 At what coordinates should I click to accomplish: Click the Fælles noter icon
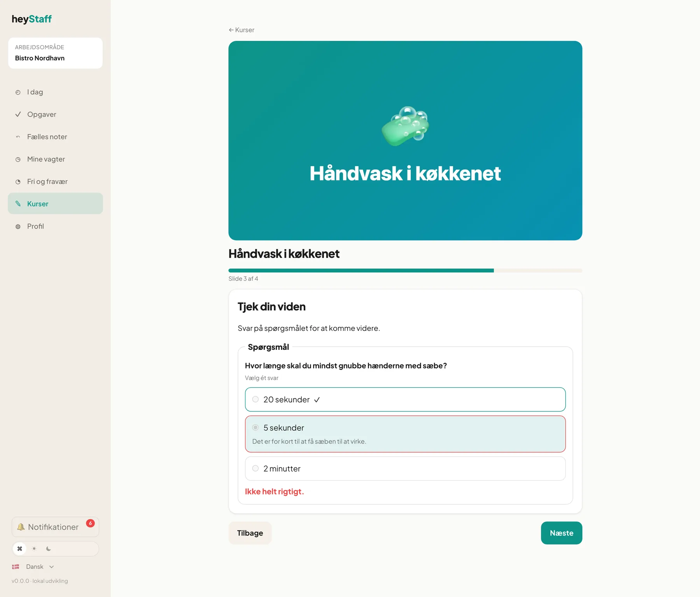pyautogui.click(x=18, y=137)
